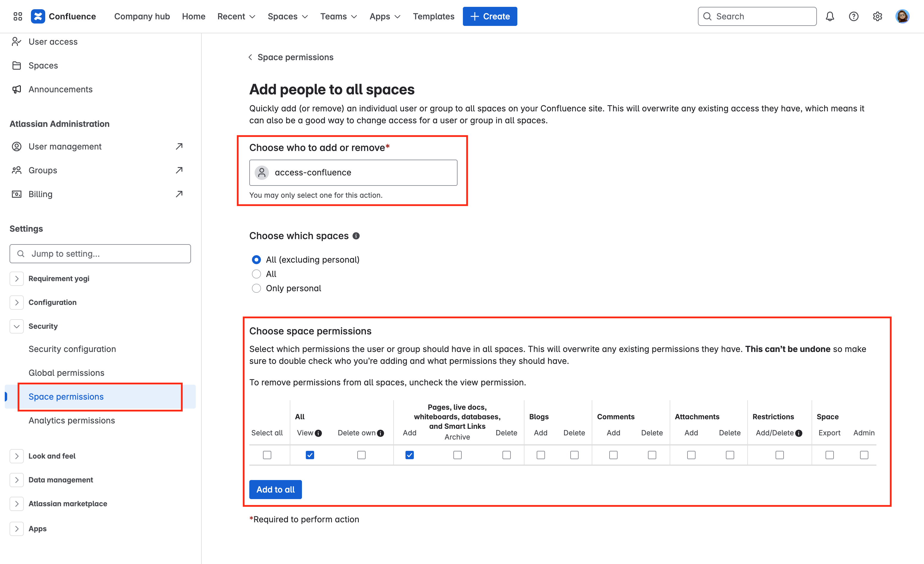Go to Global permissions in sidebar
The width and height of the screenshot is (924, 564).
66,373
